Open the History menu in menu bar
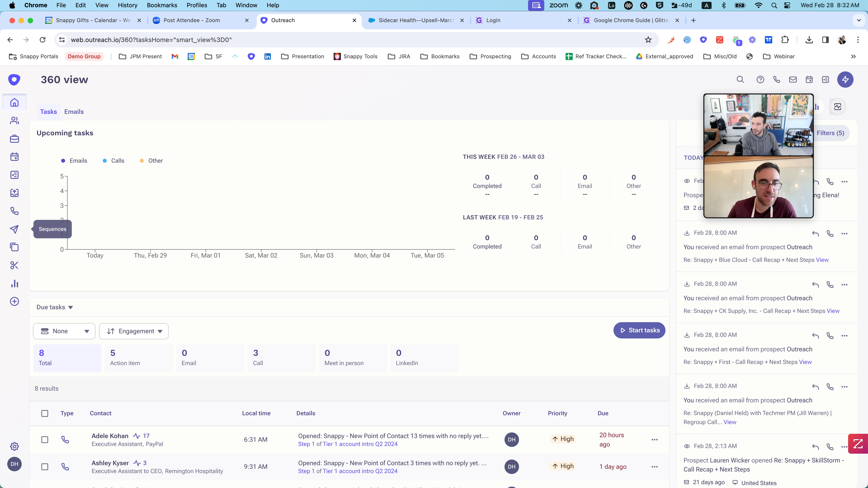 (127, 5)
